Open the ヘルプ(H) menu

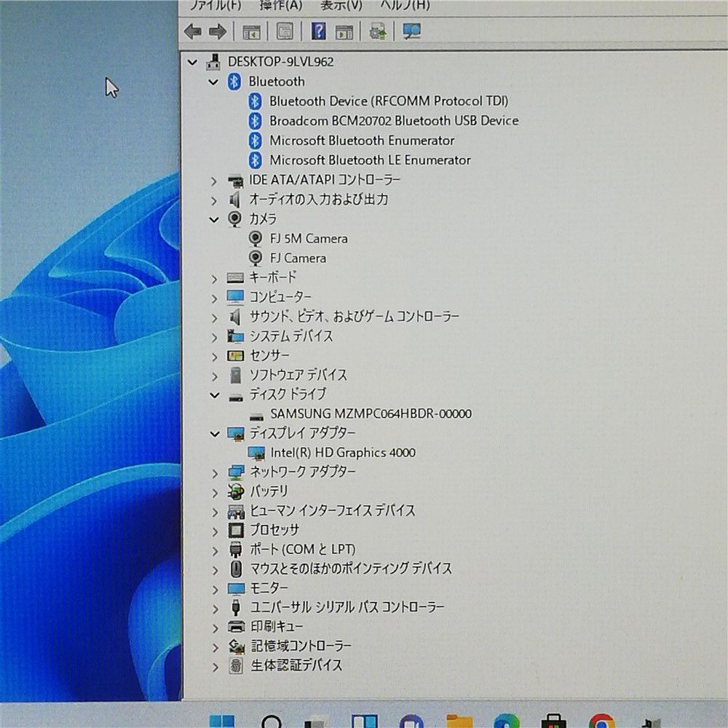405,4
